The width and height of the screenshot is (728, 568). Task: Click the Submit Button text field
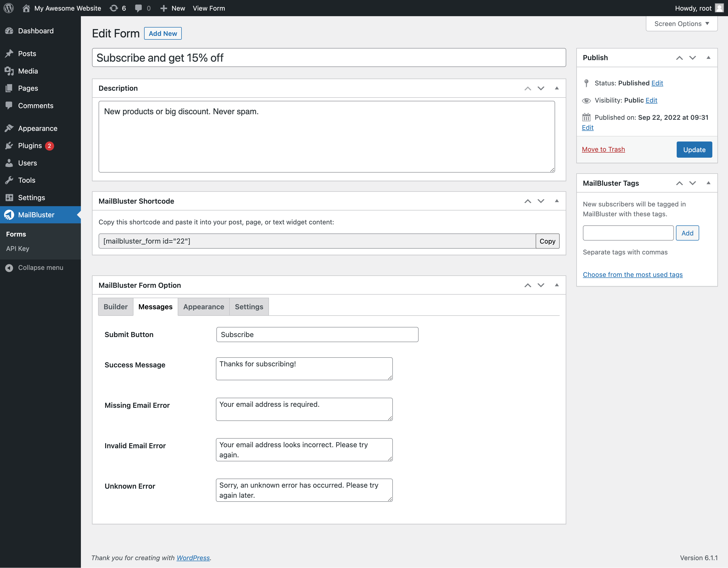317,335
